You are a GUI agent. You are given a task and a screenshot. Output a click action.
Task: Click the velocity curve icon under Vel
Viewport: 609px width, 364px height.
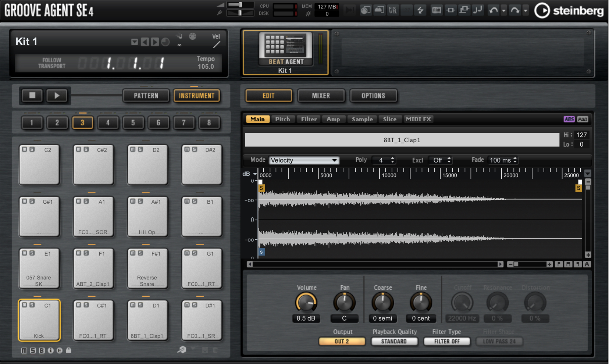click(217, 45)
